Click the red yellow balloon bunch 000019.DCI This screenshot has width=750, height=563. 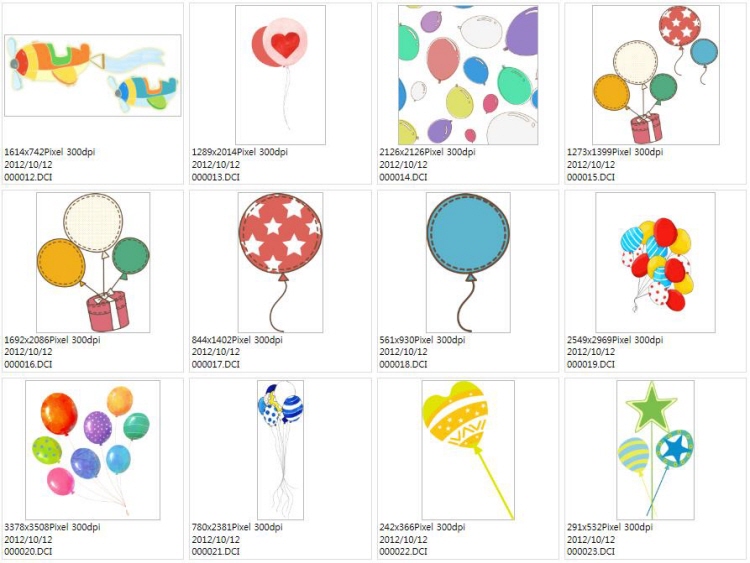(655, 263)
